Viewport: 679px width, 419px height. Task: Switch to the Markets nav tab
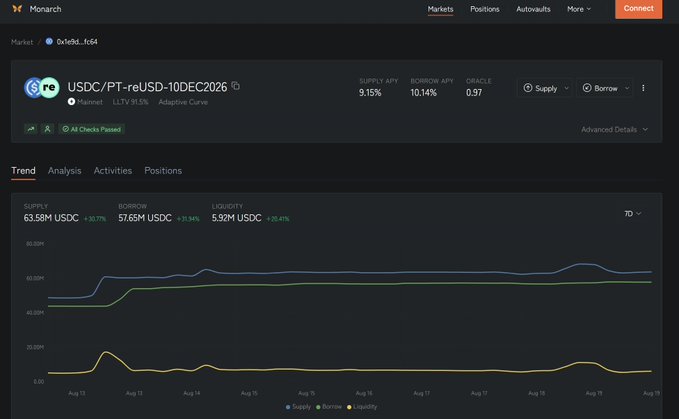click(440, 9)
